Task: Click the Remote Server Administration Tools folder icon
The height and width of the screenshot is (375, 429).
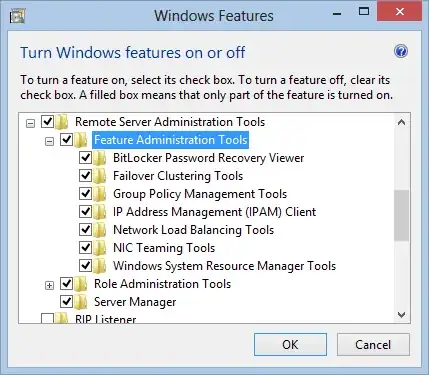Action: pyautogui.click(x=61, y=122)
